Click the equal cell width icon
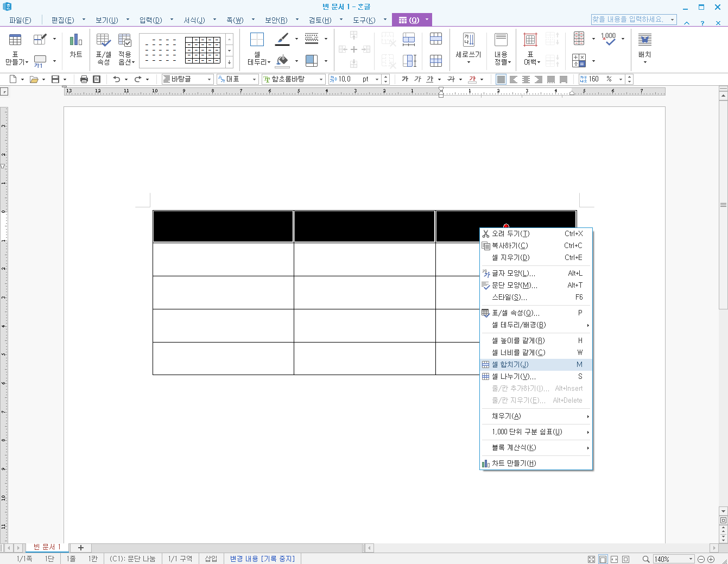Image resolution: width=728 pixels, height=564 pixels. click(409, 39)
